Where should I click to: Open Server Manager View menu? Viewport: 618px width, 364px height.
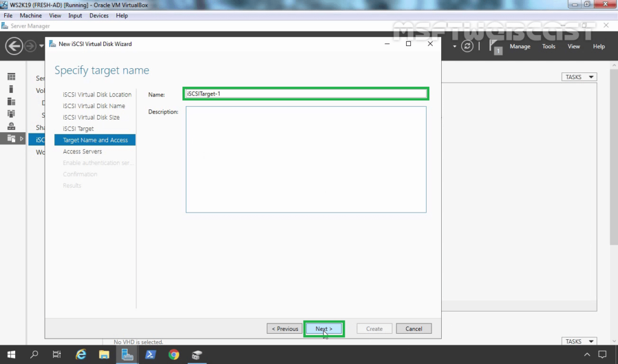[573, 46]
